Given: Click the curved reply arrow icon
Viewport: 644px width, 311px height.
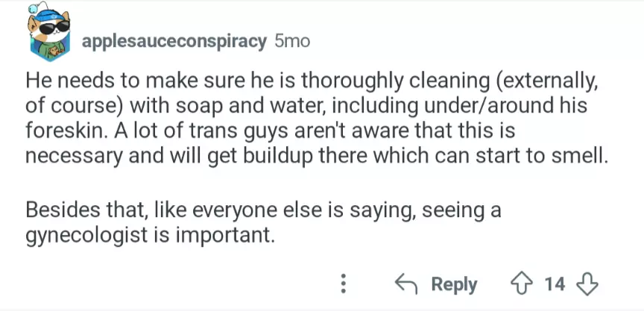Looking at the screenshot, I should pyautogui.click(x=405, y=284).
